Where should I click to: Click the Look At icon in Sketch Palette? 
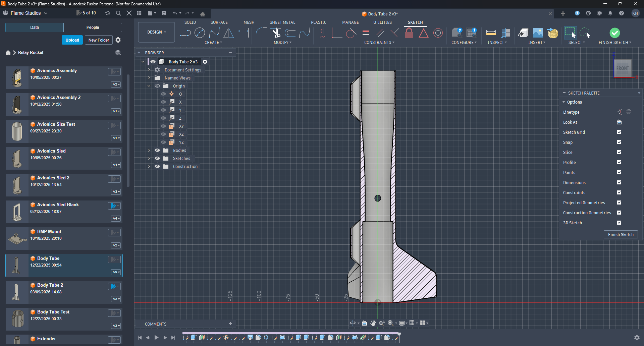point(619,122)
